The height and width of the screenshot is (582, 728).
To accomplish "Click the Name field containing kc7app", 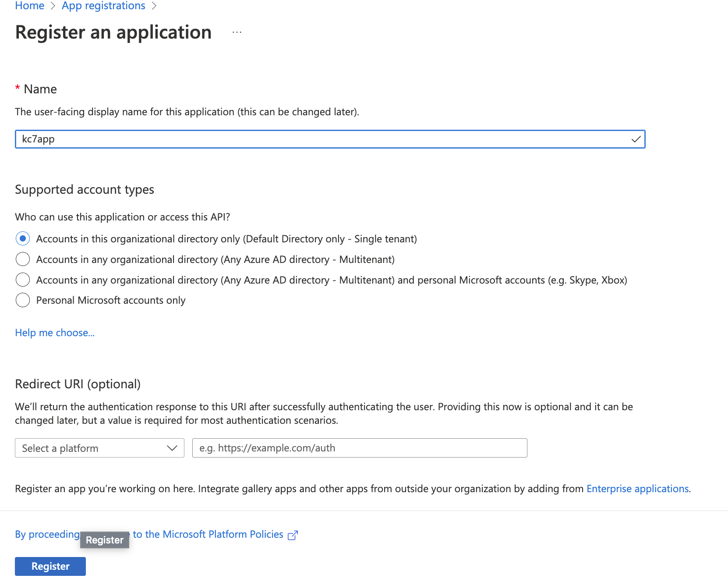I will pos(330,139).
